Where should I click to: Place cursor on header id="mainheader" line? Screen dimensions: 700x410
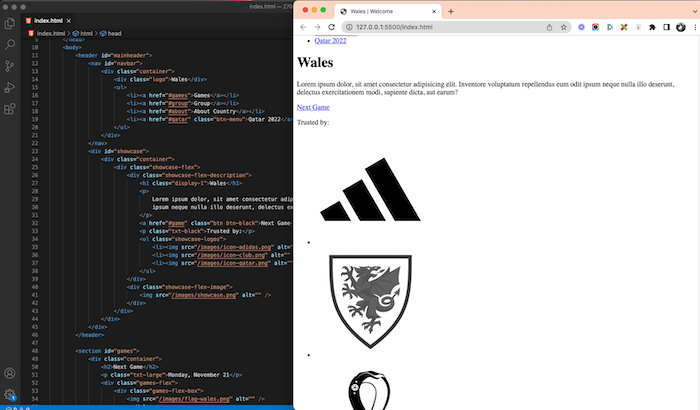coord(114,56)
